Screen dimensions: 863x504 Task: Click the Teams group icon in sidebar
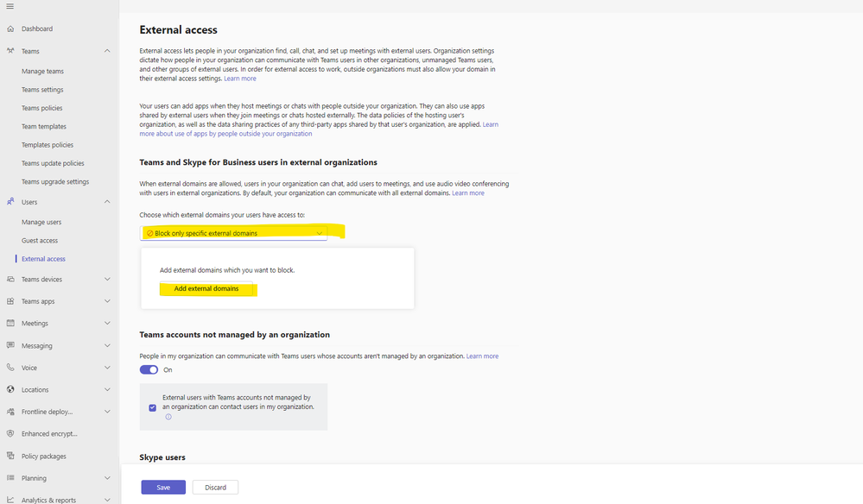click(10, 51)
